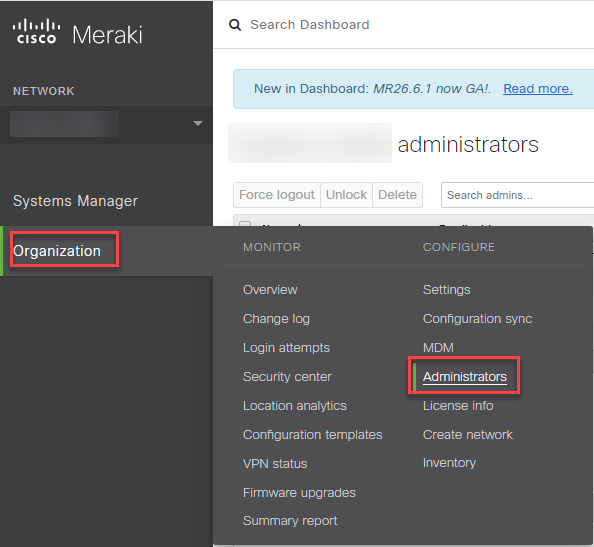594x547 pixels.
Task: Open Configuration templates
Action: (313, 435)
